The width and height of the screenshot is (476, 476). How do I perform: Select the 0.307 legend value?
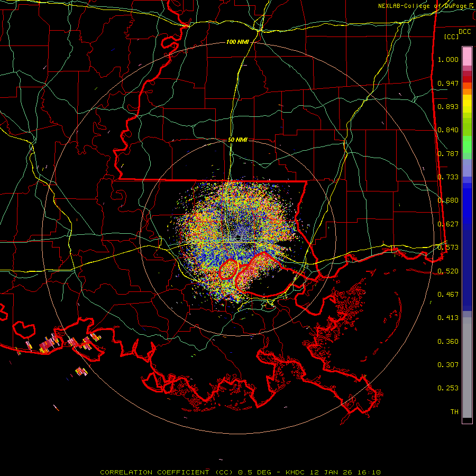(x=448, y=365)
